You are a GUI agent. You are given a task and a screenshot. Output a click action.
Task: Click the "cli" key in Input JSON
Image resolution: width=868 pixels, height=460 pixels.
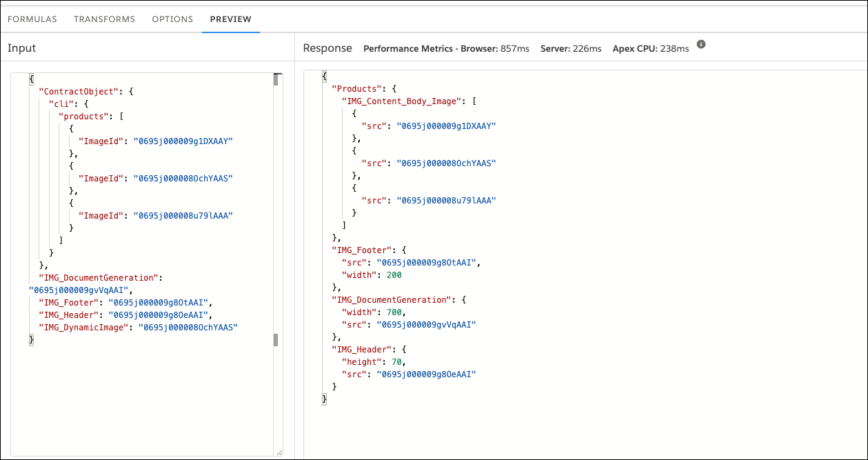(61, 103)
